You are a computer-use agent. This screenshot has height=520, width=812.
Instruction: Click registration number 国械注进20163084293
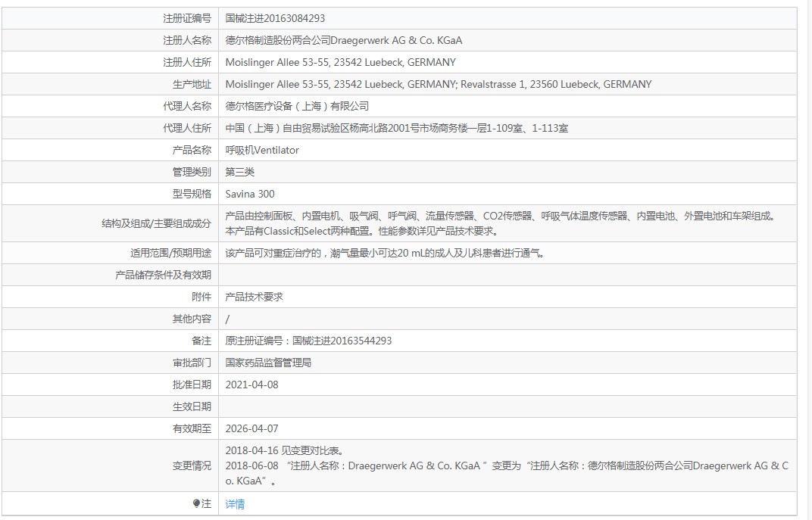275,19
